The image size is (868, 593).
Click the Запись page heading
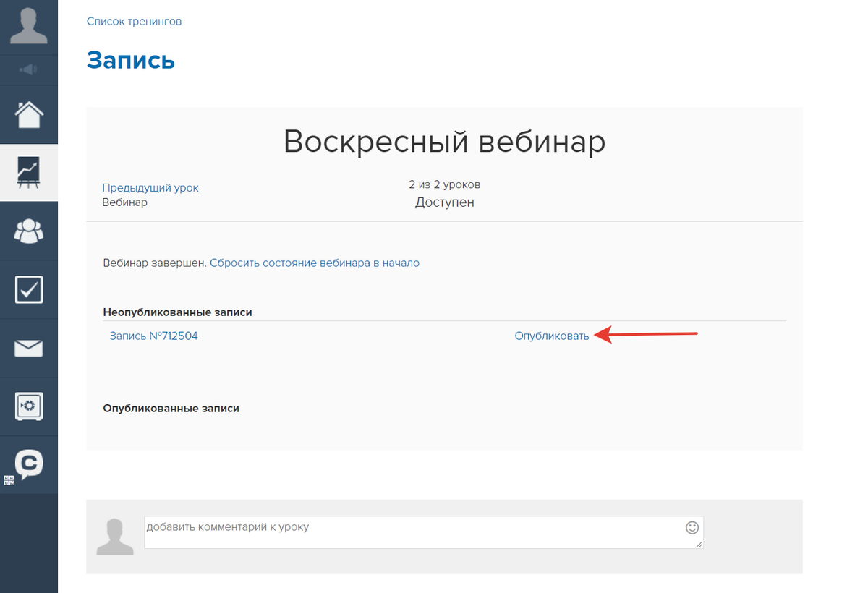click(131, 60)
